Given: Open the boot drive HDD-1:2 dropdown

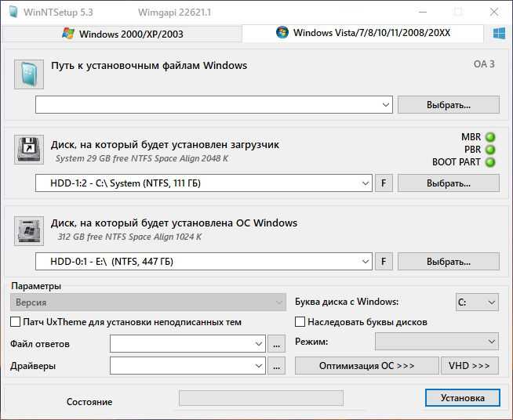Looking at the screenshot, I should point(365,183).
